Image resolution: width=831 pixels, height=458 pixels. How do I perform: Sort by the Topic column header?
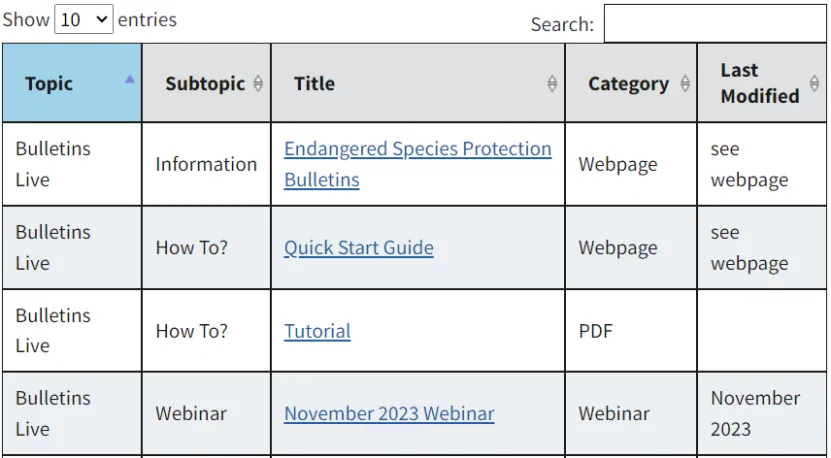tap(49, 83)
